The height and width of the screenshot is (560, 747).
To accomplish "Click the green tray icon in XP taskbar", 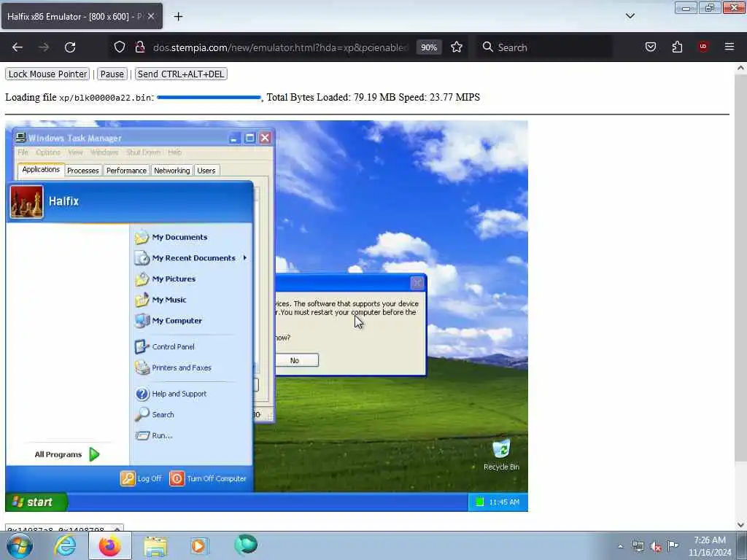I will (480, 502).
